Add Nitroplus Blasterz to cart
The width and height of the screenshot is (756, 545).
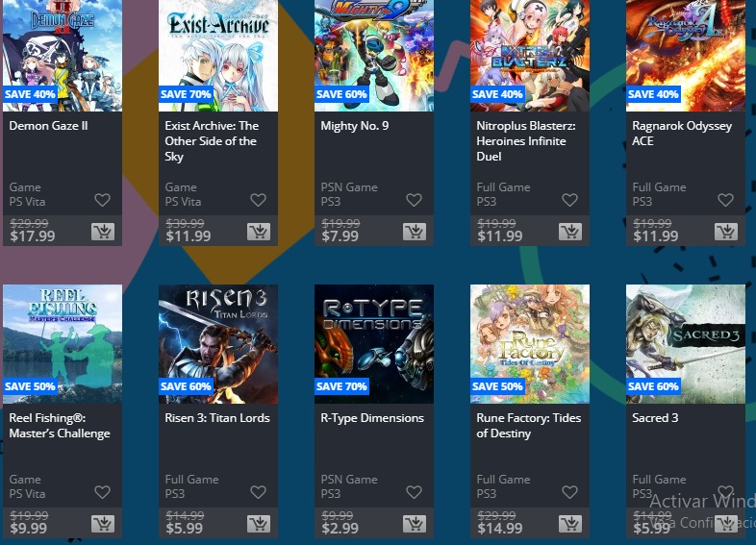570,232
